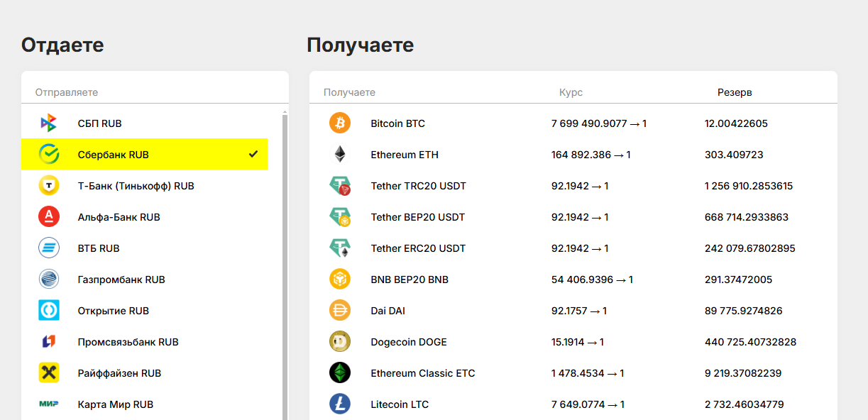Choose Альфа-Банк RUB to send
The image size is (868, 420).
click(x=145, y=217)
